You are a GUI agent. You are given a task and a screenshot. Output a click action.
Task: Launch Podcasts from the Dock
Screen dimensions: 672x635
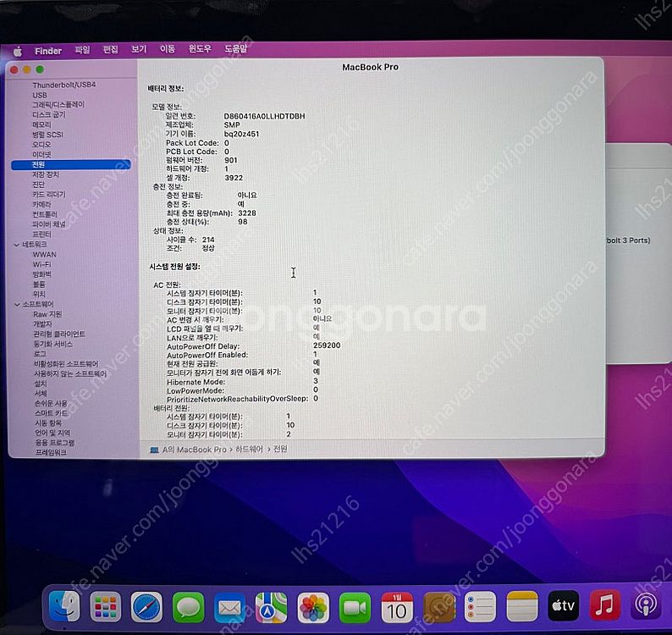click(646, 605)
